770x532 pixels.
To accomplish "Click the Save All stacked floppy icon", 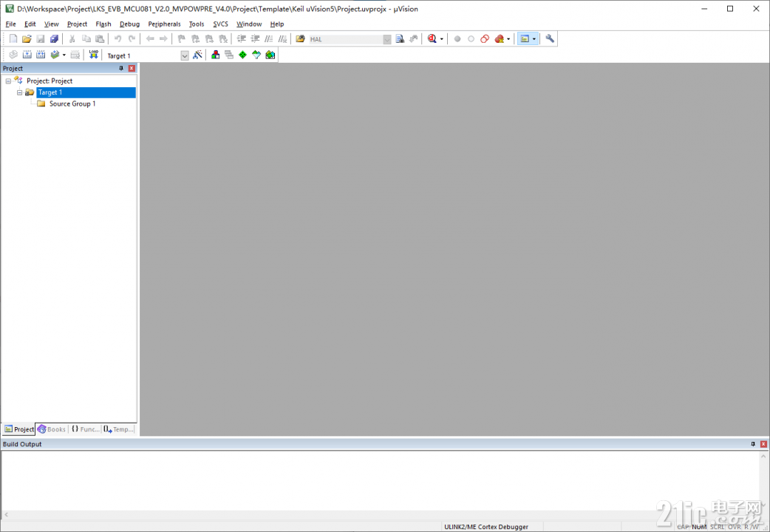I will [54, 39].
